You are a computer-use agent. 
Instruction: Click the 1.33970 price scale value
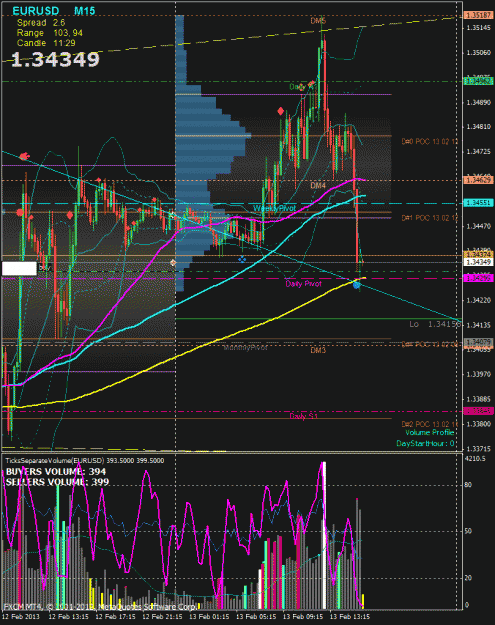coord(478,374)
